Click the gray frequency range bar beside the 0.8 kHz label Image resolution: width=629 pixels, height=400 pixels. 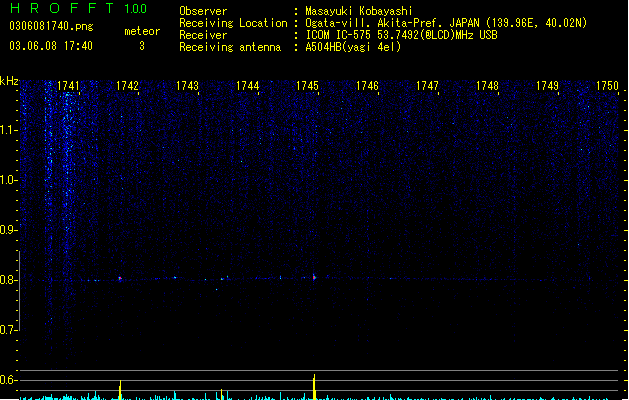click(19, 290)
